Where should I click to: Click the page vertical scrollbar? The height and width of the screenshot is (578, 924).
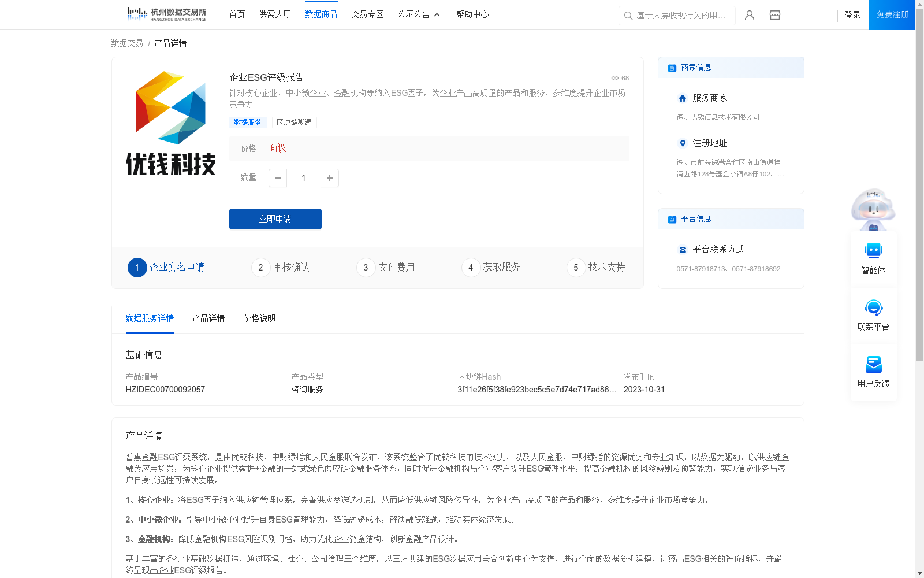point(919,185)
